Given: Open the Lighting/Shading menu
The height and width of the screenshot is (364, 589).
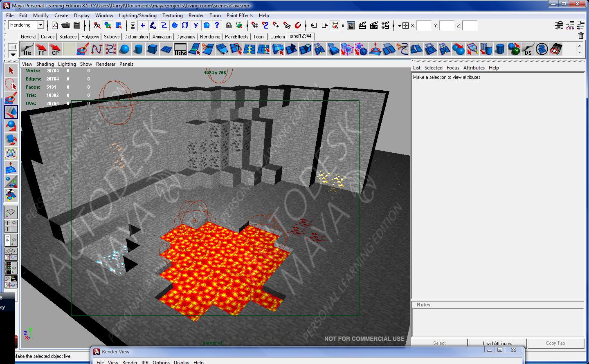Looking at the screenshot, I should [137, 16].
